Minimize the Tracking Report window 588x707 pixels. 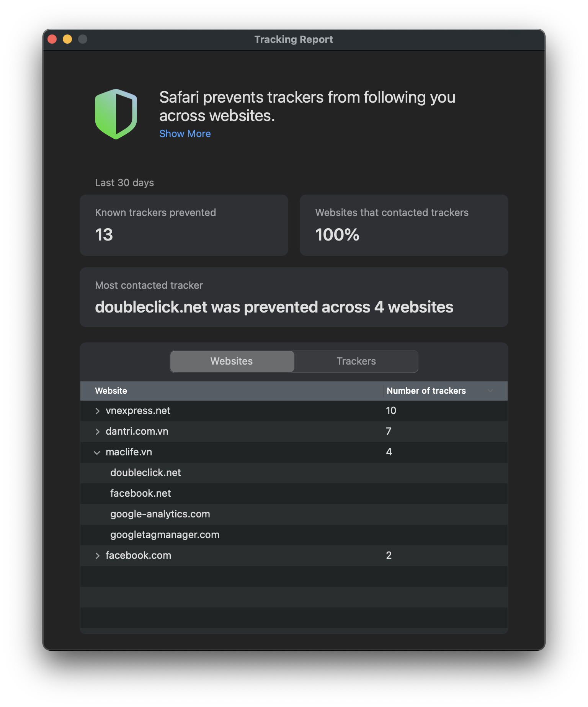coord(67,39)
